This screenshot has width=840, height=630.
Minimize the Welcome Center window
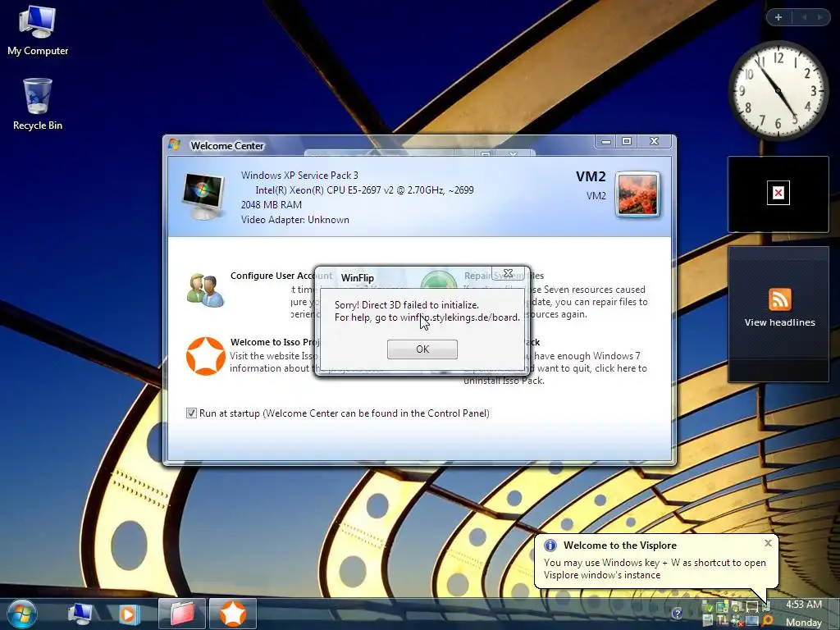606,141
